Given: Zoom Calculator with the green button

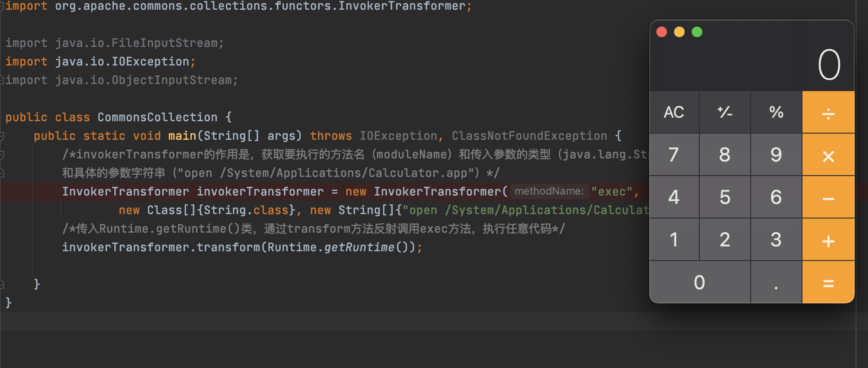Looking at the screenshot, I should pyautogui.click(x=697, y=32).
